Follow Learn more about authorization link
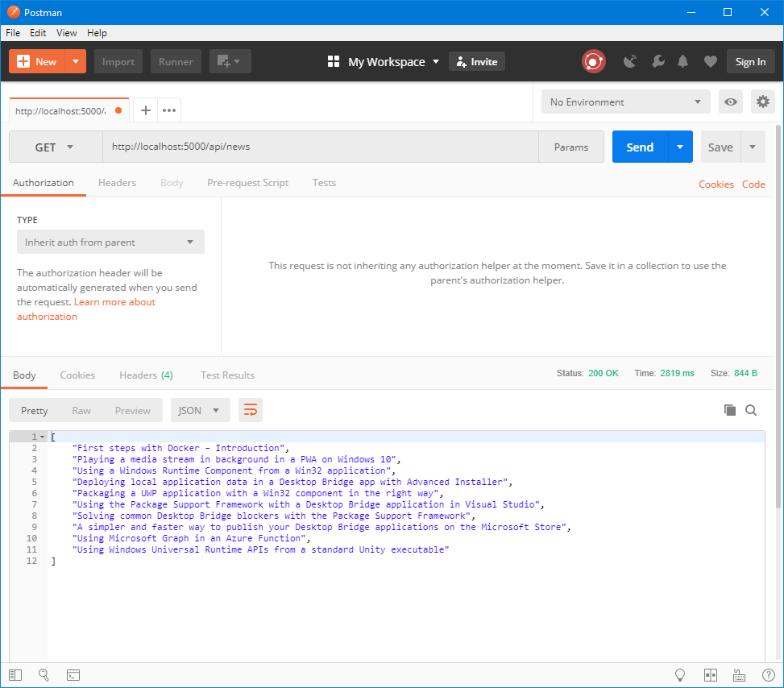 tap(86, 309)
